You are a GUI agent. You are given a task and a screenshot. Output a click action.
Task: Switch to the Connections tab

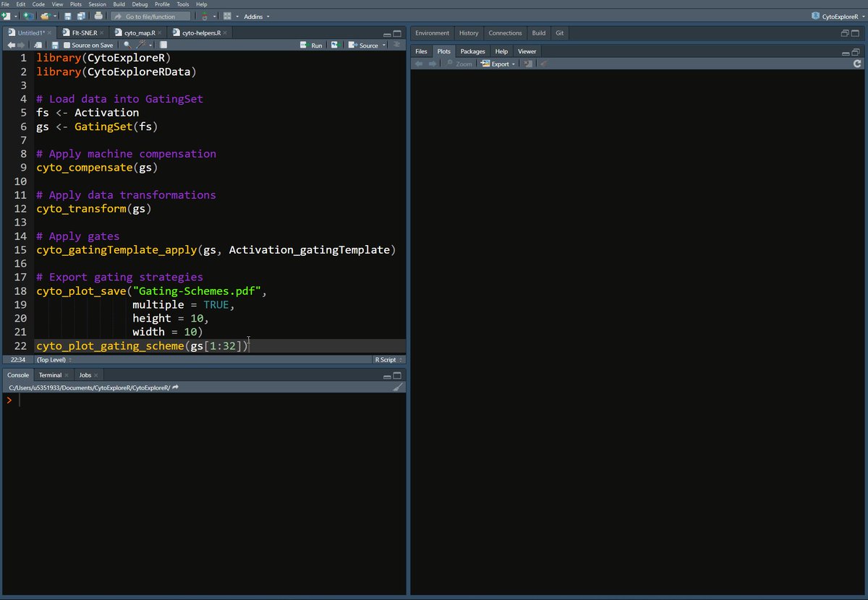click(505, 33)
